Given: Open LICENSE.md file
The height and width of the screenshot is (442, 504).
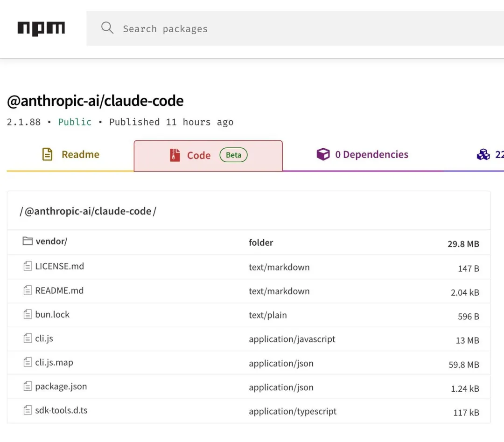Looking at the screenshot, I should [59, 266].
